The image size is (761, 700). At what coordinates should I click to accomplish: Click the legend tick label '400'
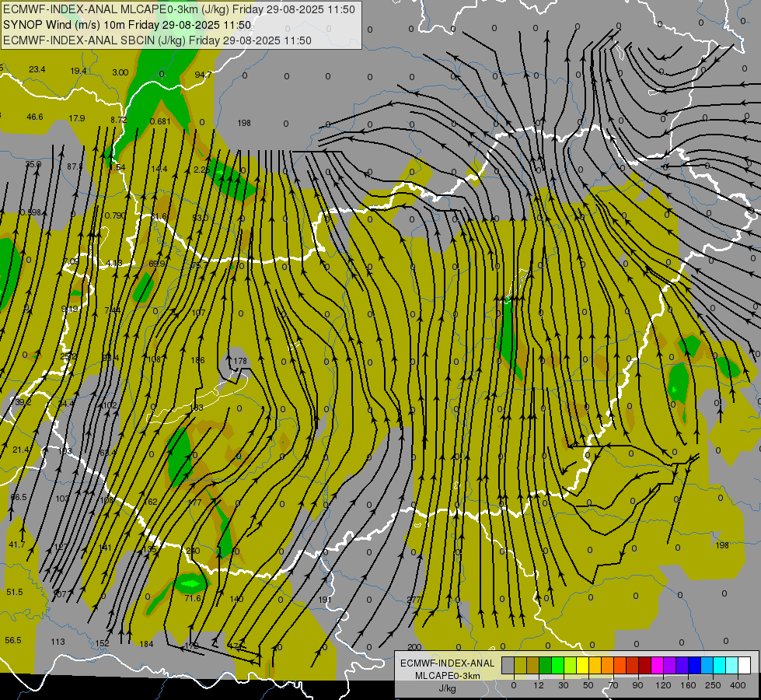(738, 685)
